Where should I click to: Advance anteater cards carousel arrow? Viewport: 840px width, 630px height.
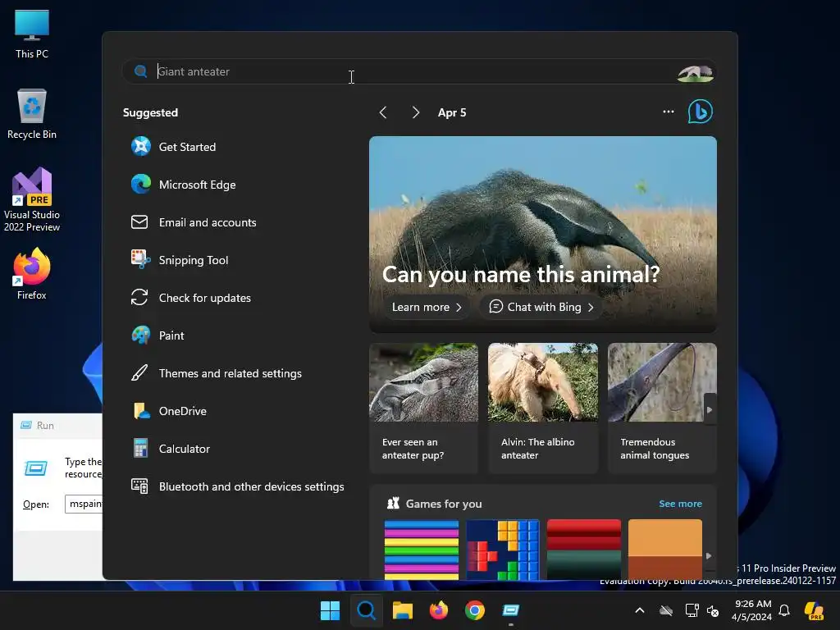710,410
